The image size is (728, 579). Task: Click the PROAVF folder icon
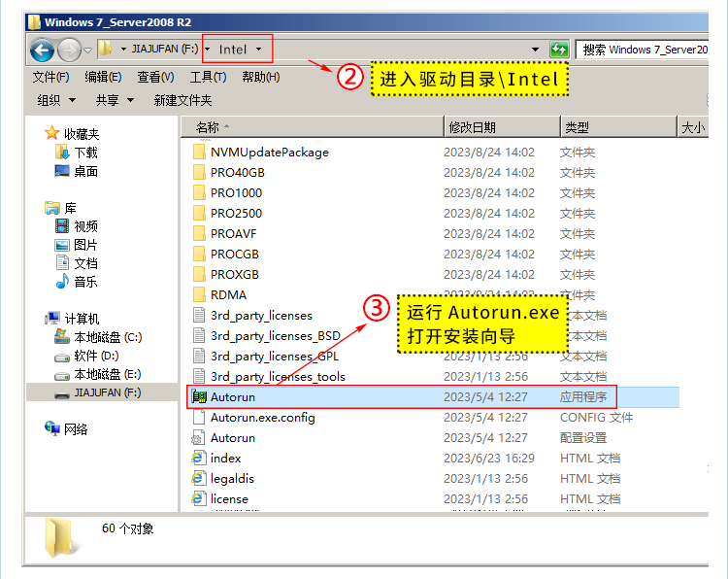pos(199,234)
